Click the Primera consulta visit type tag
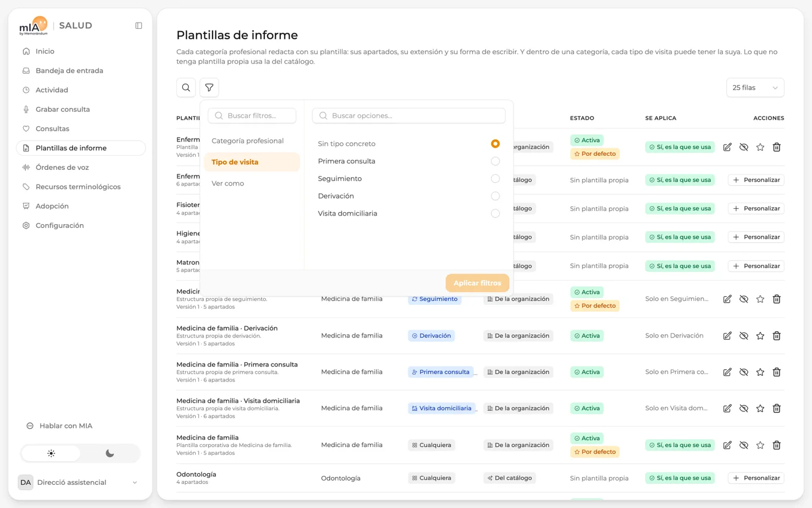Viewport: 812px width, 508px height. point(441,372)
